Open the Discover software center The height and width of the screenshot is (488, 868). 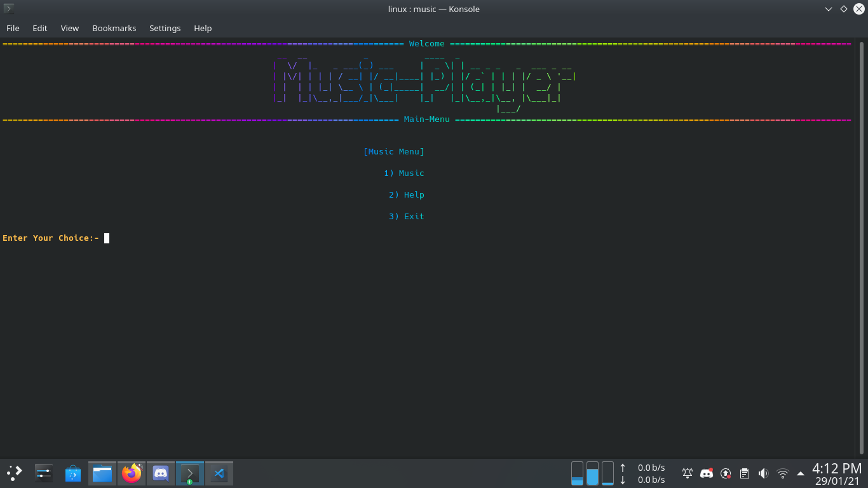(x=72, y=473)
